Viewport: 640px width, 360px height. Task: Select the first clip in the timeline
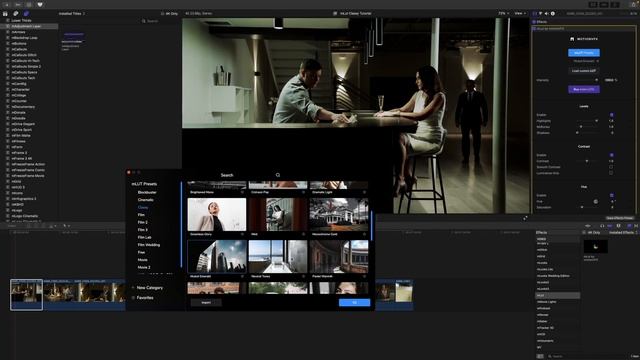27,295
